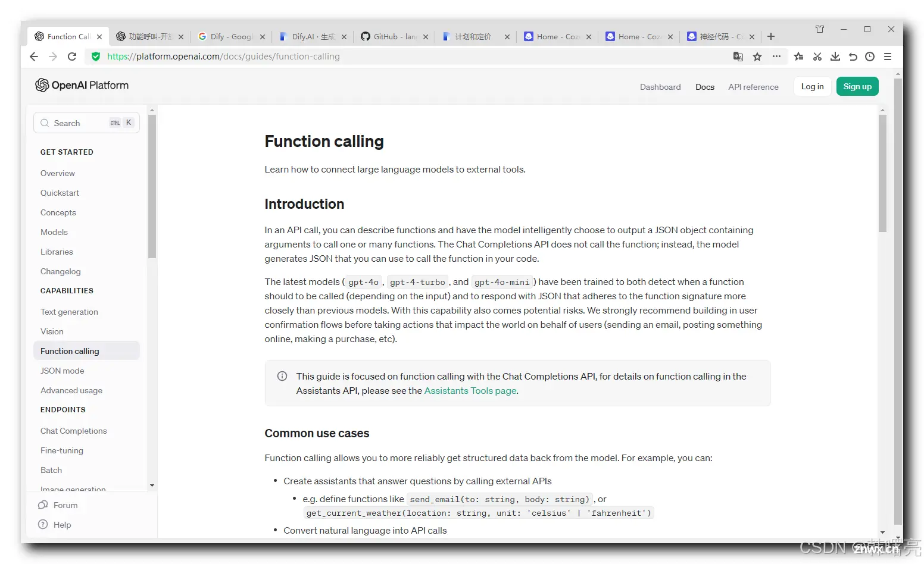Image resolution: width=924 pixels, height=564 pixels.
Task: Open the downloads icon
Action: click(835, 57)
